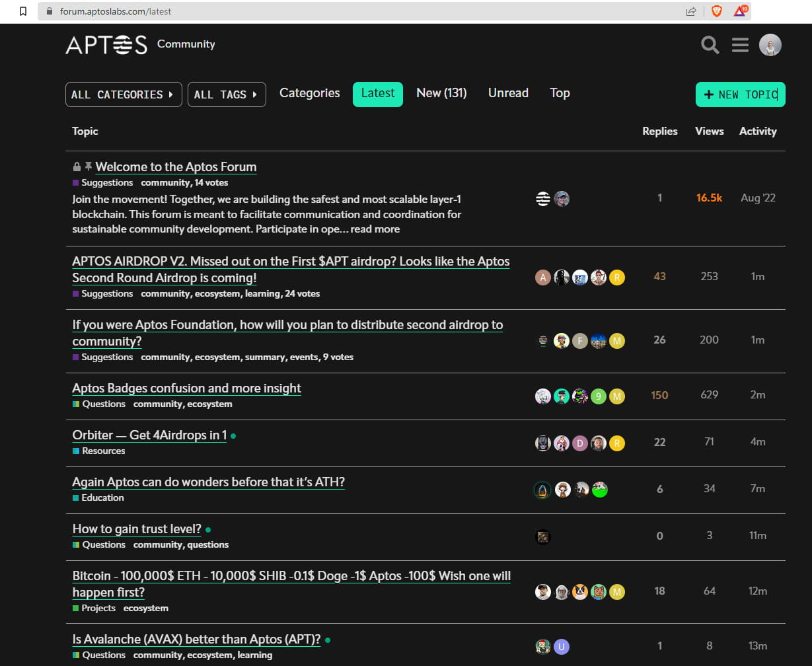Switch to the New (131) tab

click(x=441, y=93)
